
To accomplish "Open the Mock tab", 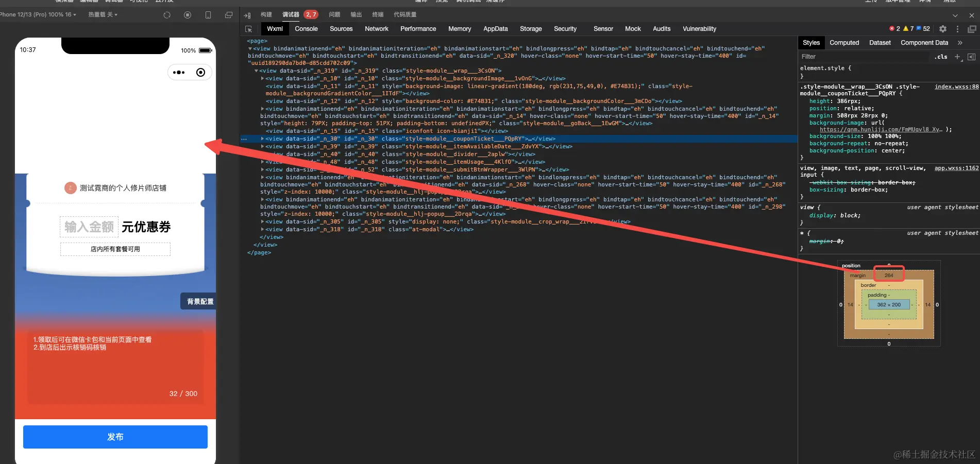I will pyautogui.click(x=633, y=29).
